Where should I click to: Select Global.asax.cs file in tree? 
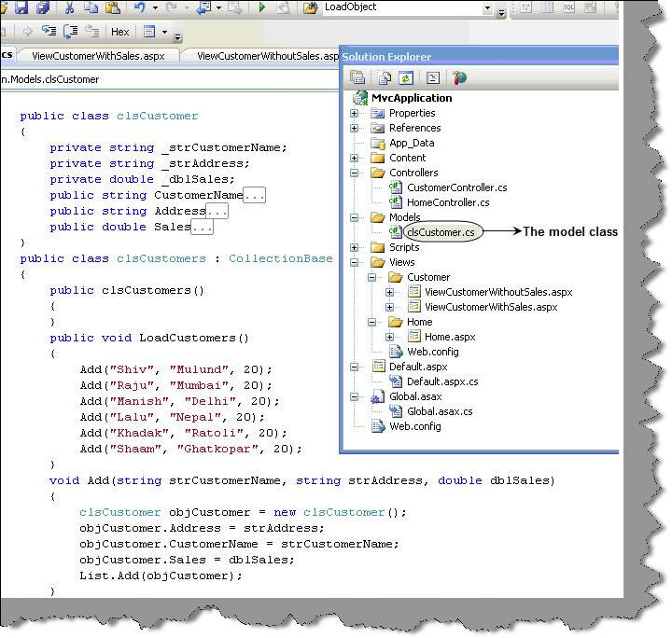pos(439,411)
